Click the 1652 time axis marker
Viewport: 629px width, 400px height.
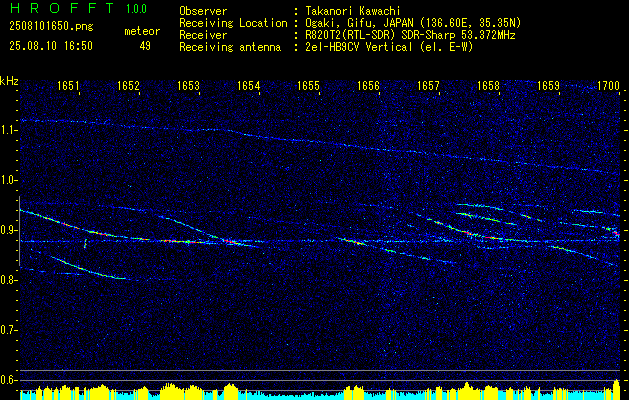(128, 85)
